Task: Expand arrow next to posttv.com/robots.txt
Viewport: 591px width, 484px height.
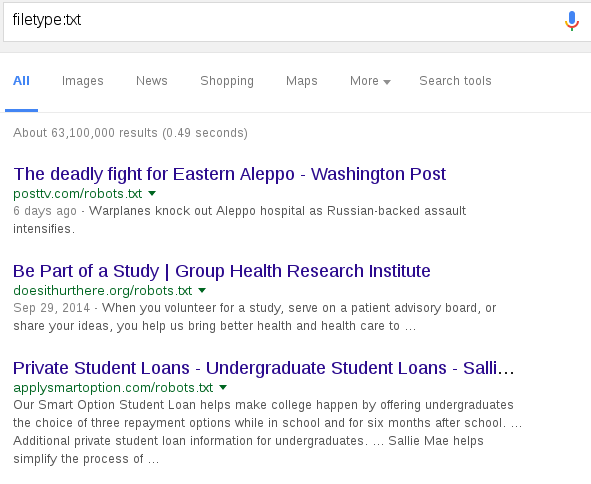Action: tap(152, 193)
